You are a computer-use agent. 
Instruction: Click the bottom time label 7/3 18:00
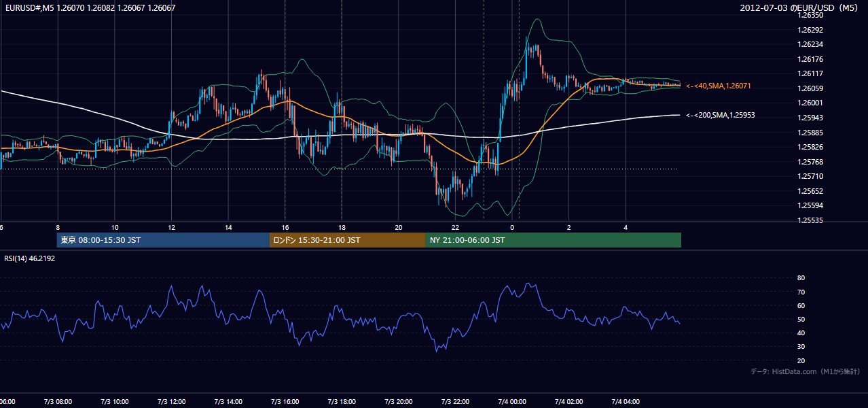[x=342, y=401]
